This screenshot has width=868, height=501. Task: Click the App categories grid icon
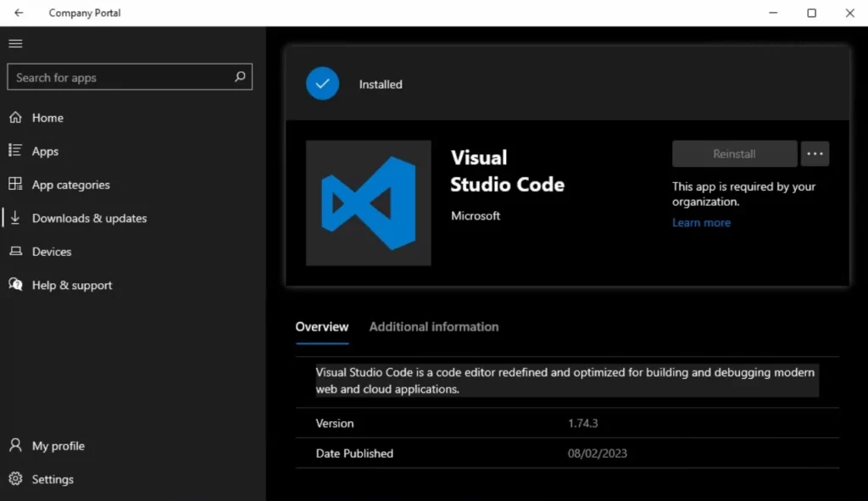coord(15,184)
